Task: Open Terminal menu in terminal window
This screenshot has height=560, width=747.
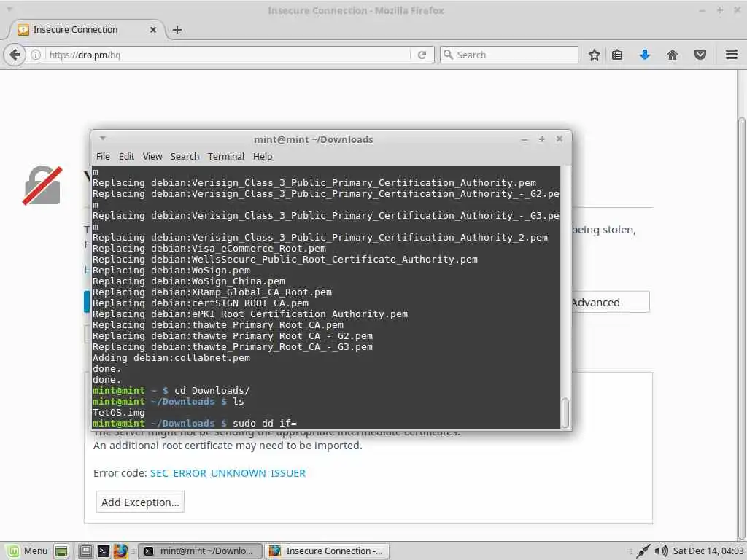Action: pos(226,156)
